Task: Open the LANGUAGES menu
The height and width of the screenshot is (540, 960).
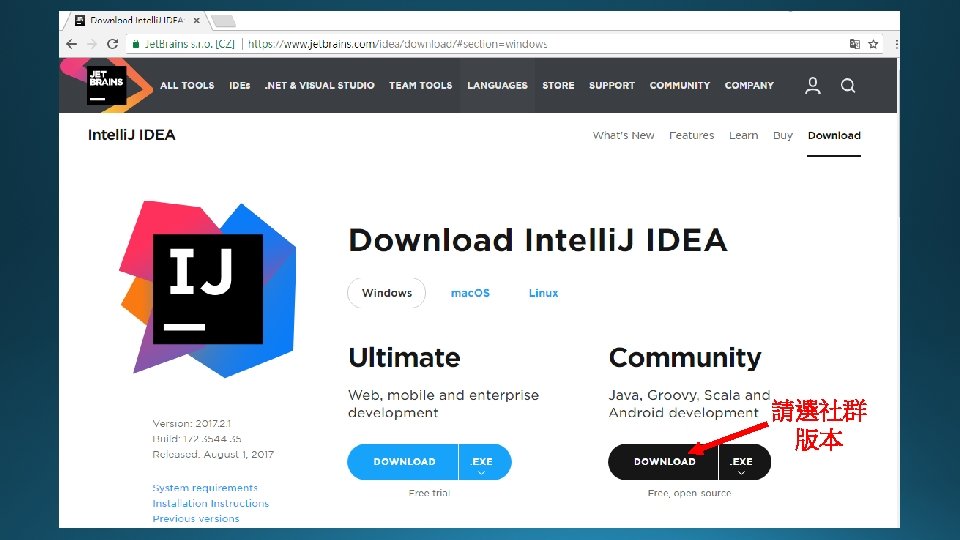Action: (497, 86)
